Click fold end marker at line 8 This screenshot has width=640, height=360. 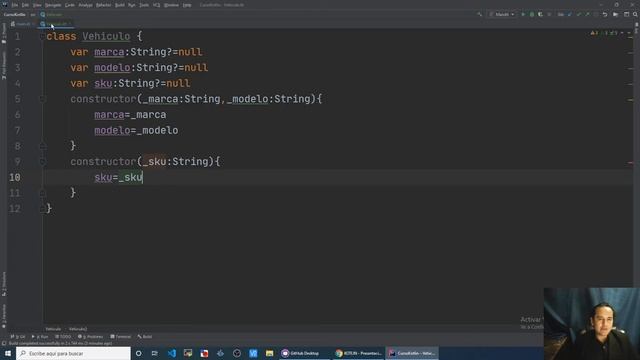click(x=42, y=146)
